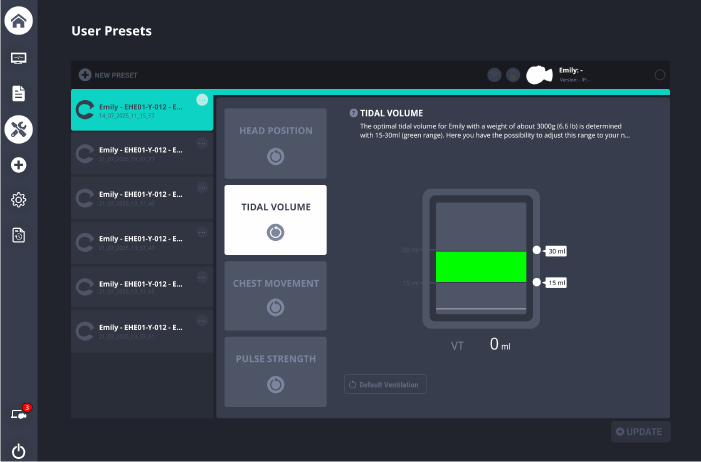Open options menu of the selected teal preset
701x462 pixels.
click(x=202, y=100)
